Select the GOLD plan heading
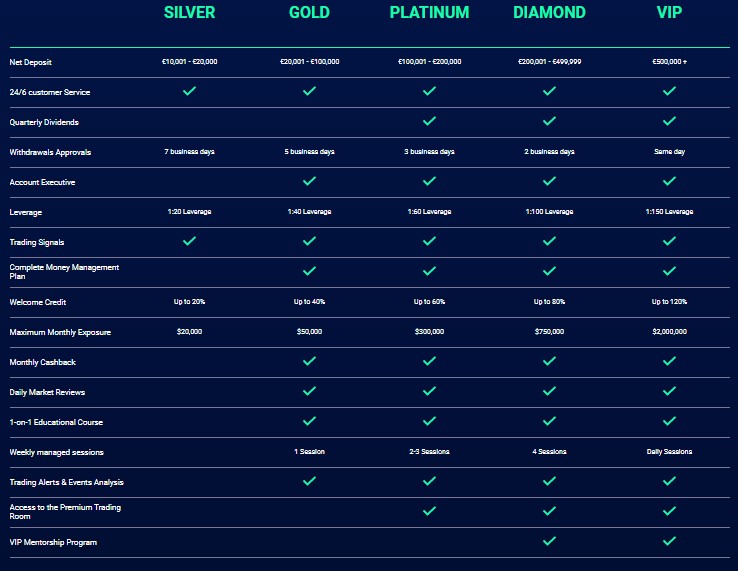The height and width of the screenshot is (571, 738). pyautogui.click(x=309, y=12)
